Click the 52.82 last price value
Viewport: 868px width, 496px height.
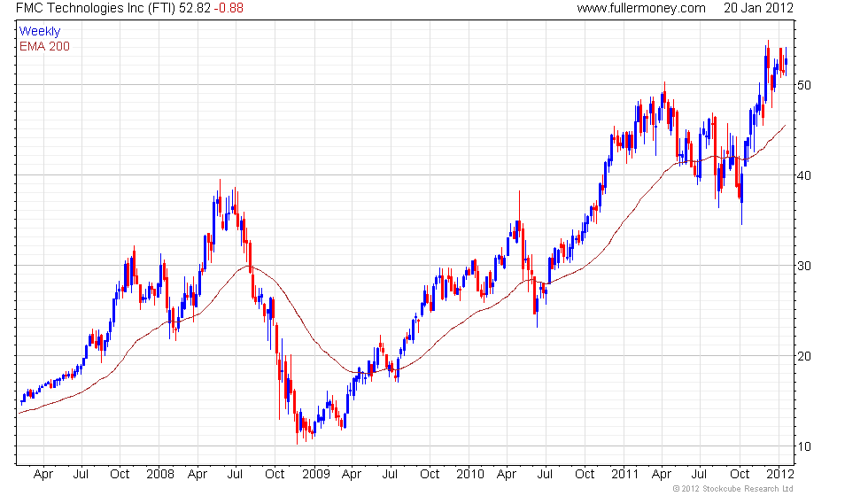coord(195,8)
